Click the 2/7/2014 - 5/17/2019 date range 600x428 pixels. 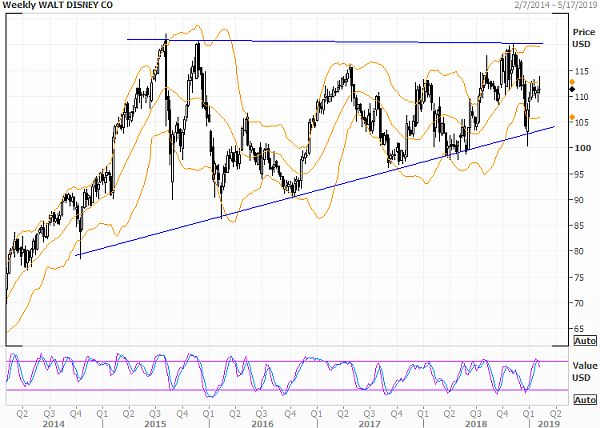556,5
